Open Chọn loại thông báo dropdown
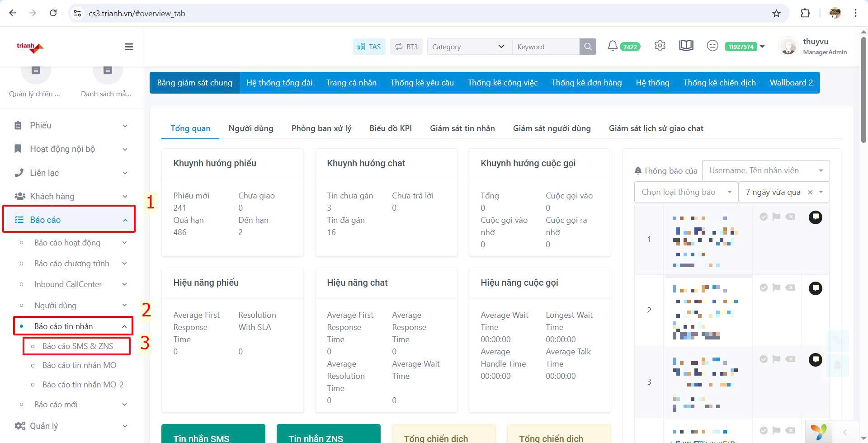Screen dimensions: 868x443 pos(686,192)
